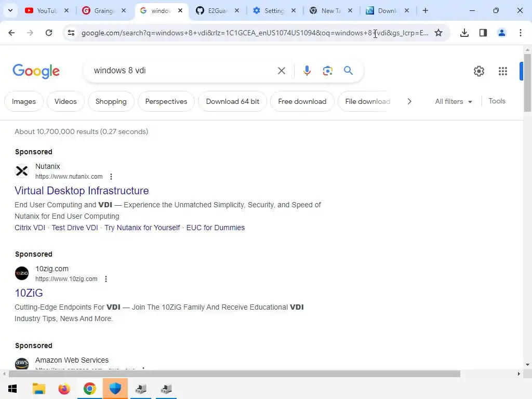Click the 10ZiG favicon logo
The width and height of the screenshot is (532, 399).
point(22,273)
